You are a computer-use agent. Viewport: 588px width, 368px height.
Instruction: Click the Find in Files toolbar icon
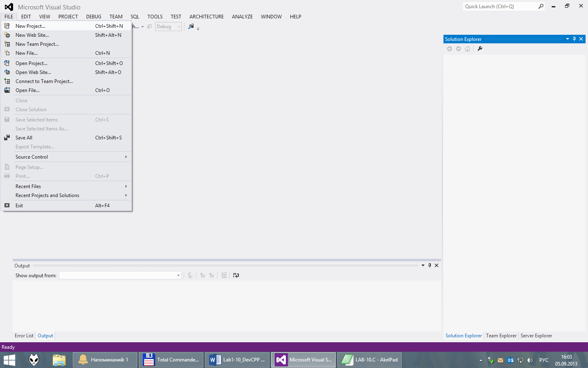click(191, 27)
